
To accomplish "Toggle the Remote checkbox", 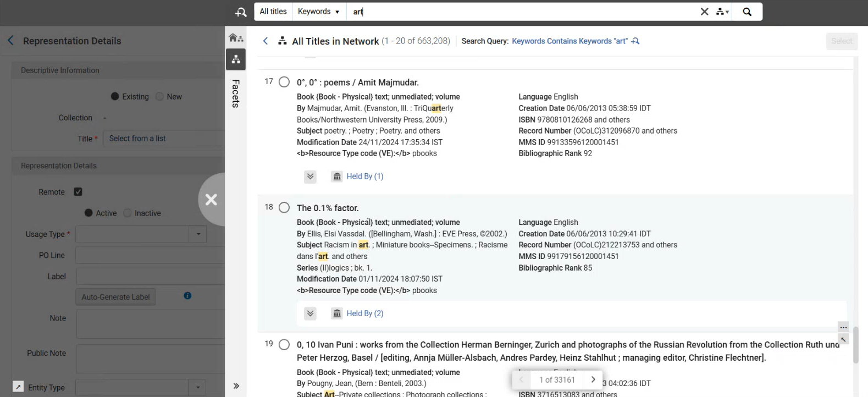I will 78,192.
